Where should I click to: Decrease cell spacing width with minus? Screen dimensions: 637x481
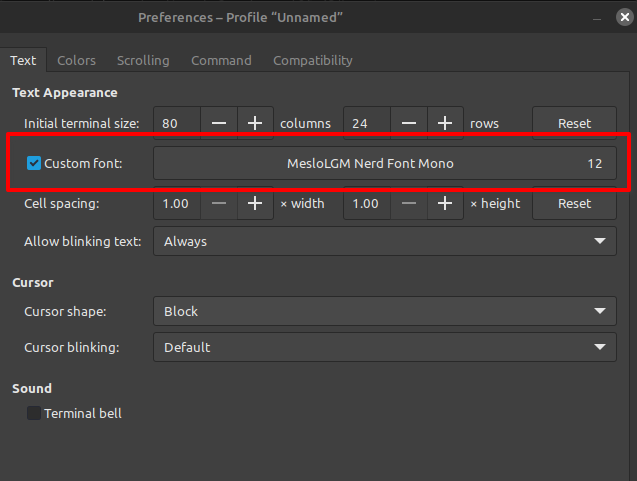click(x=219, y=203)
